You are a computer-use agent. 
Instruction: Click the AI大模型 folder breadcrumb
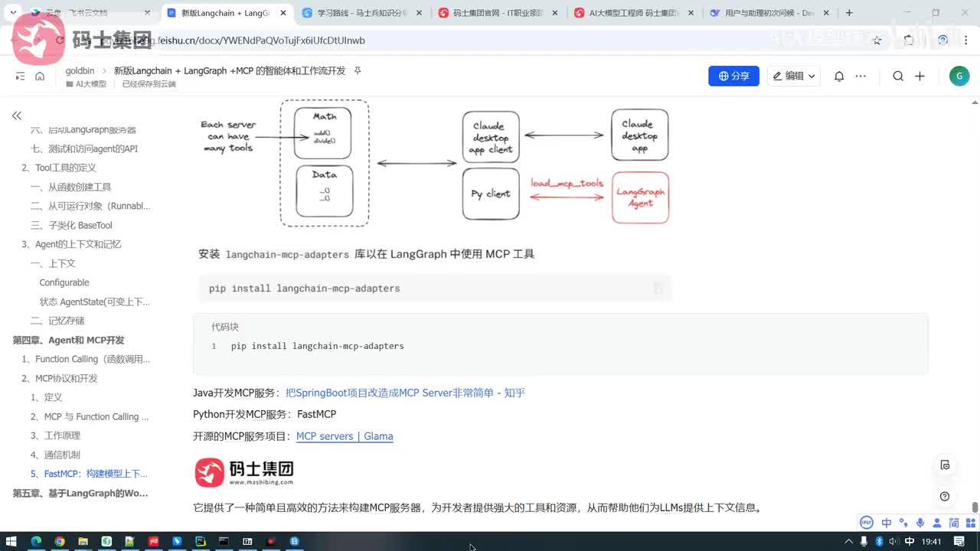[x=86, y=84]
